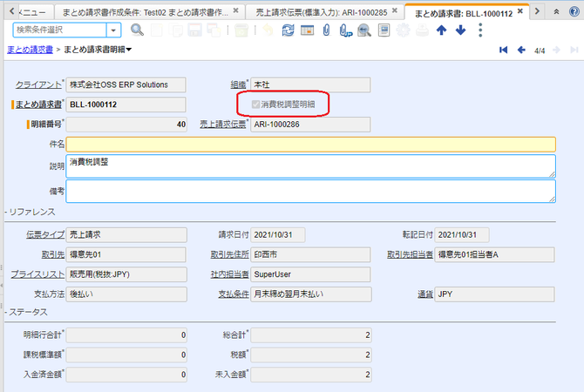
Task: Click the greyed Print icon
Action: 422,30
